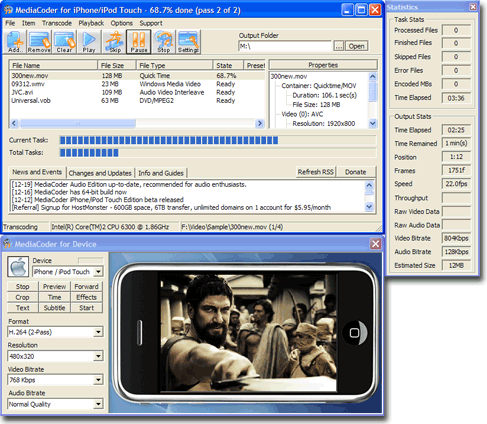This screenshot has width=487, height=424.
Task: Click the browse (...) output folder button
Action: (339, 46)
